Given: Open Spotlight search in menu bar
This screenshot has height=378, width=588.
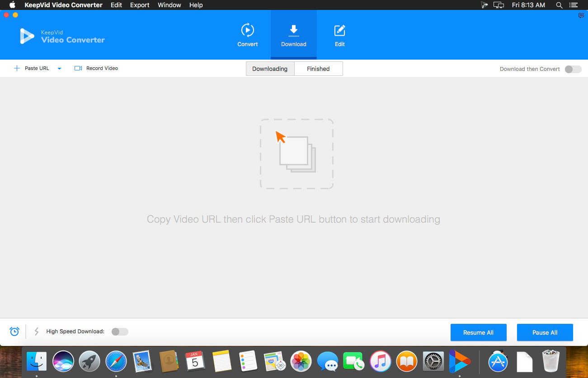Looking at the screenshot, I should [x=559, y=5].
